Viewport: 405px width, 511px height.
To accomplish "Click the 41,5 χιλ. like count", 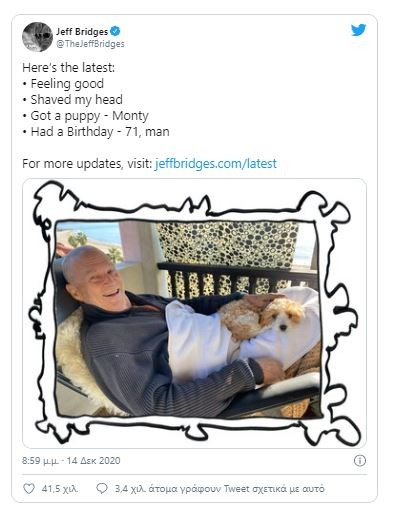I will point(60,489).
